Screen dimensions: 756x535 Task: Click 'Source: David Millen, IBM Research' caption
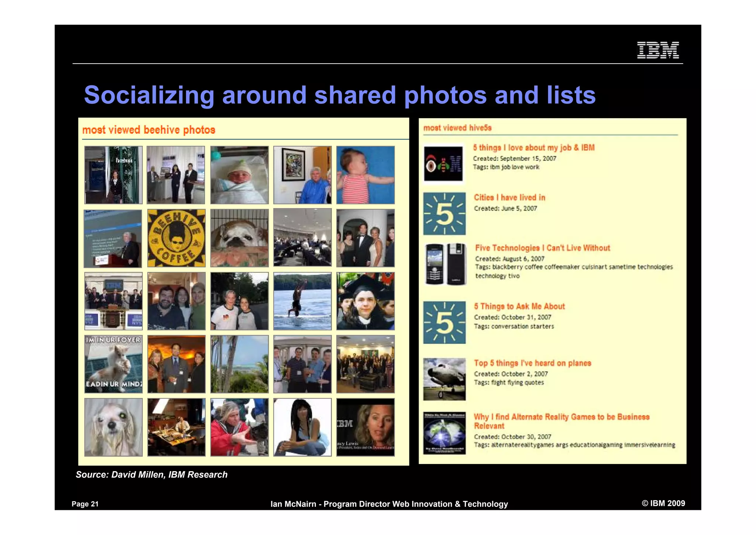tap(151, 475)
